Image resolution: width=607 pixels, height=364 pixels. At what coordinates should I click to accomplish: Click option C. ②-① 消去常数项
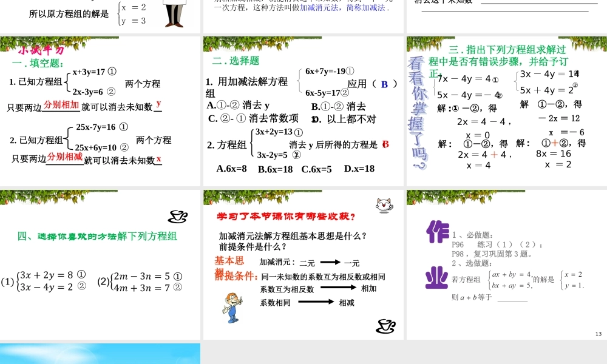[254, 118]
